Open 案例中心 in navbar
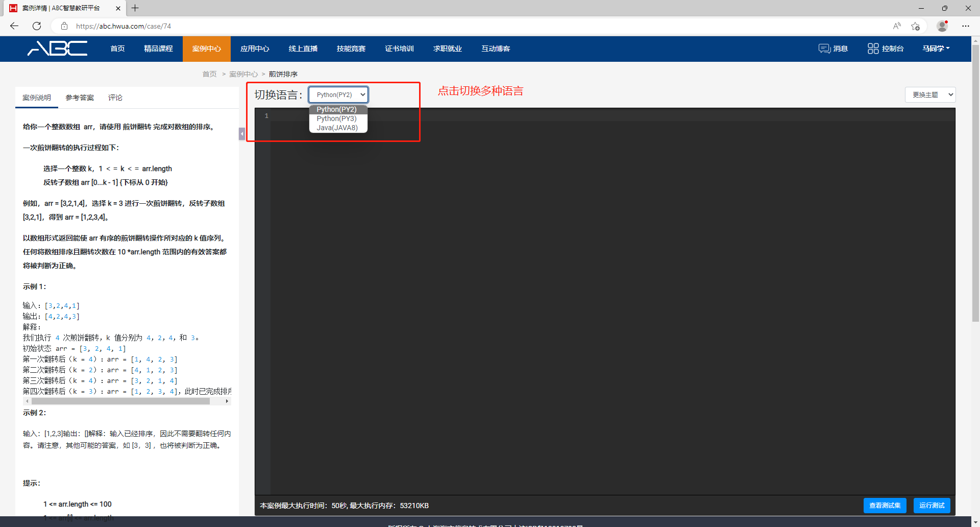Image resolution: width=980 pixels, height=527 pixels. 207,49
